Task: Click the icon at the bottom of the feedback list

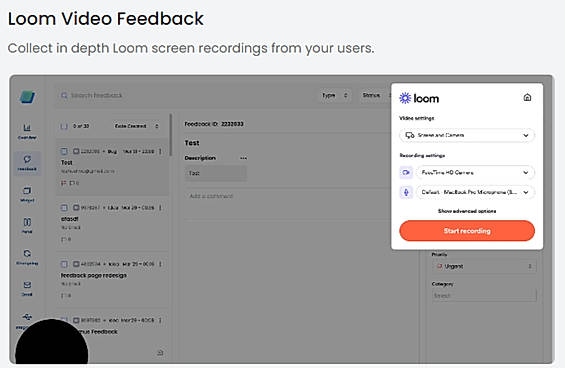Action: point(160,353)
